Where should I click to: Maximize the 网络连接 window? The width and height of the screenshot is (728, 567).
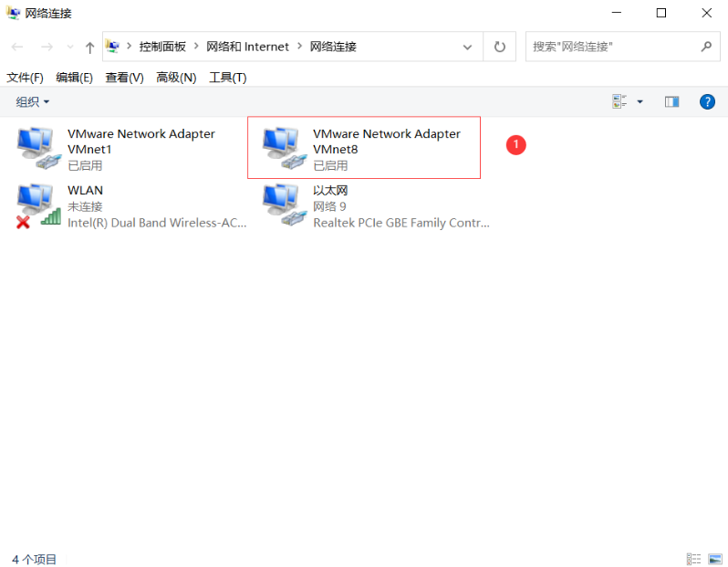tap(661, 13)
